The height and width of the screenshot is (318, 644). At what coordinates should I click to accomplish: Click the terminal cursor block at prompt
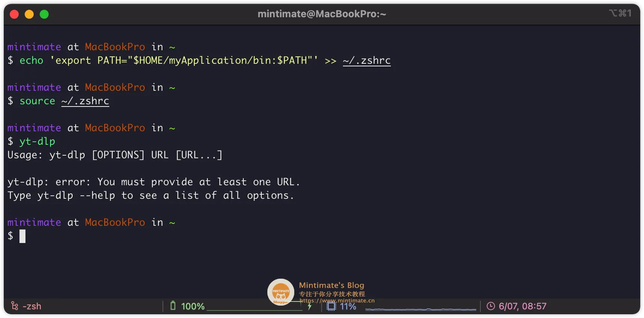point(22,236)
